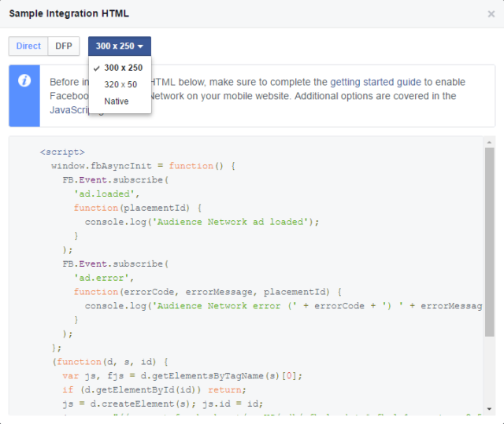This screenshot has width=504, height=424.
Task: Click the d.createElement(s) code line
Action: (163, 404)
